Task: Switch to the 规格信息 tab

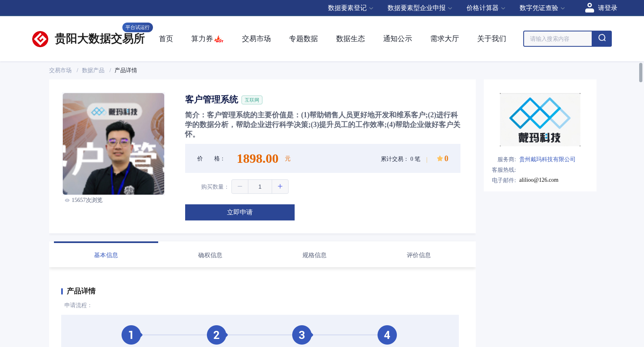Action: coord(314,255)
